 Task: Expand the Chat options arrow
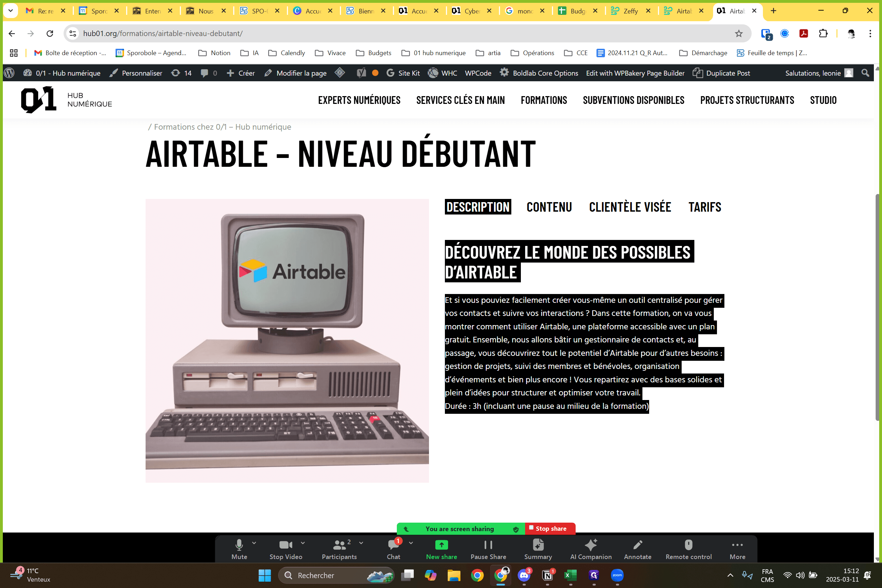point(411,543)
